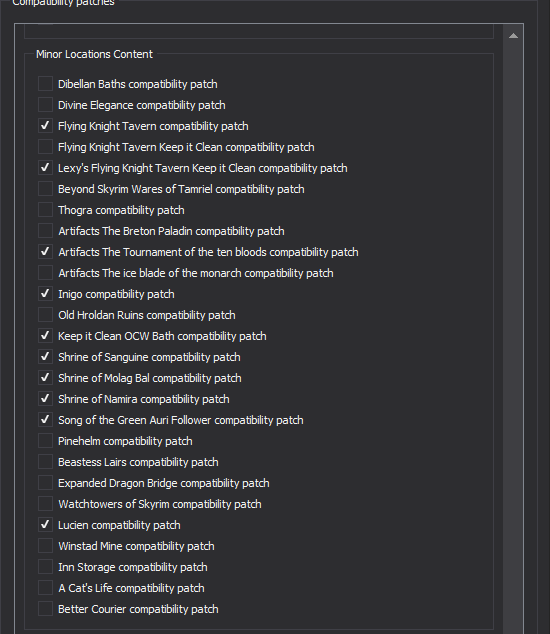This screenshot has height=634, width=550.
Task: Disable Shrine of Molag Bal patch
Action: click(45, 378)
